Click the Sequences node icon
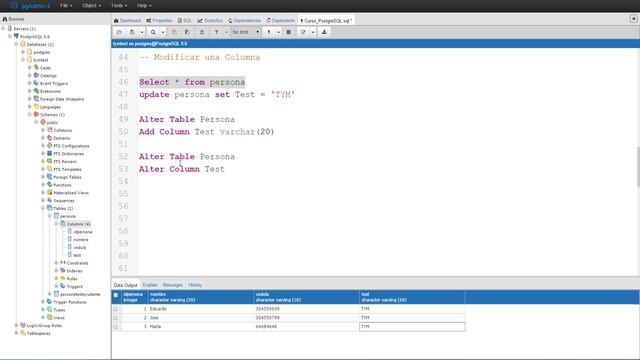This screenshot has height=360, width=640. 49,200
